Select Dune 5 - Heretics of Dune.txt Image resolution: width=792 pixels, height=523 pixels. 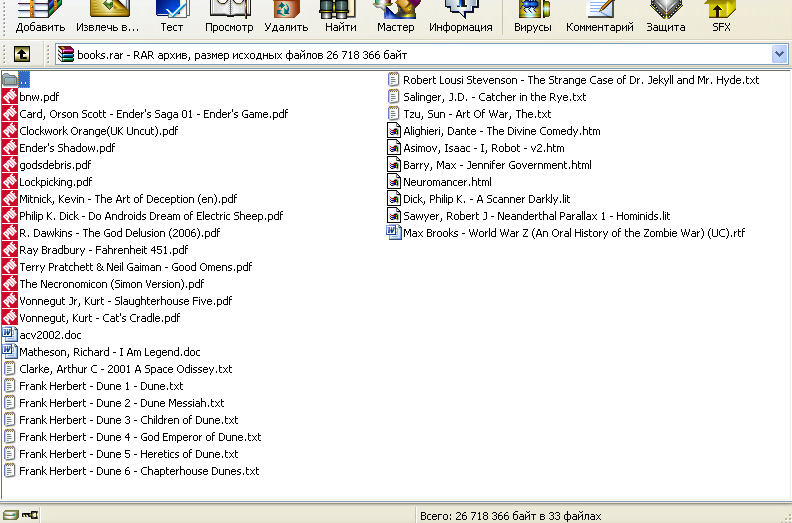pos(129,454)
